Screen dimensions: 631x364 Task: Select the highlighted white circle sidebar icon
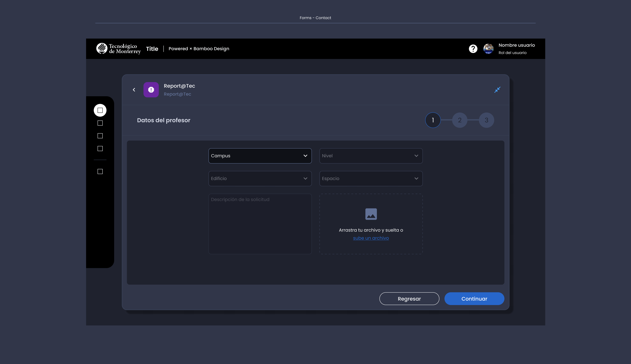(100, 110)
